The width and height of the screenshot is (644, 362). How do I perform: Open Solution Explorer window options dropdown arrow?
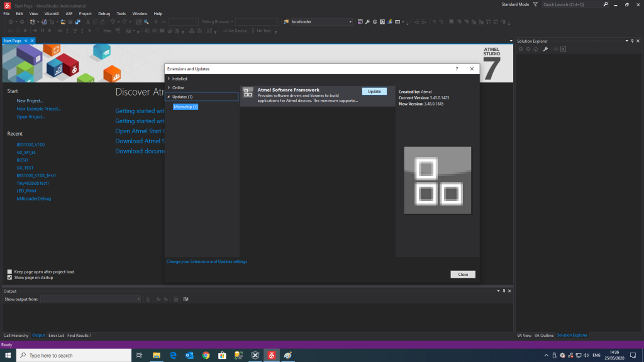627,41
